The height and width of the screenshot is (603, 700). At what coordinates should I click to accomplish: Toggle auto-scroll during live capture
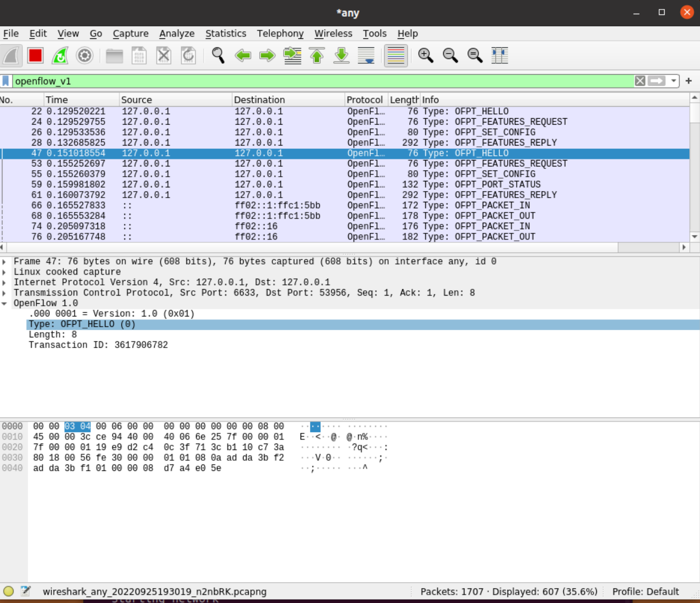pyautogui.click(x=366, y=56)
